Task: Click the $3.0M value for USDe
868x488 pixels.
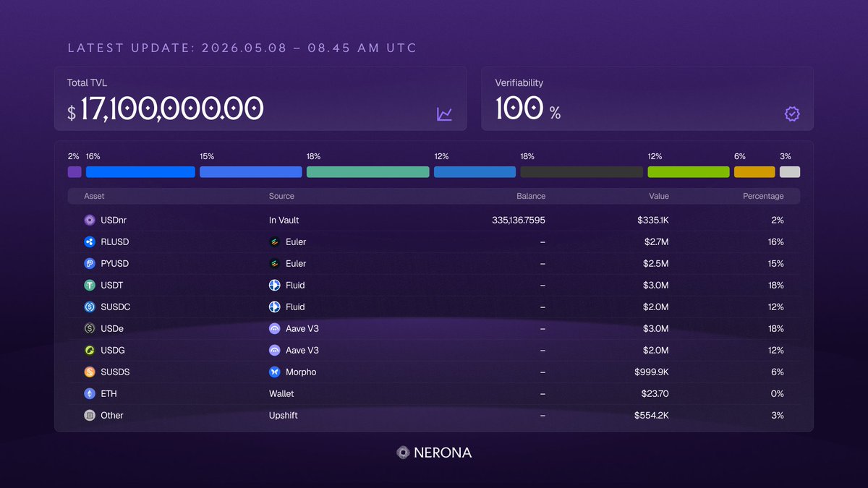Action: click(656, 328)
